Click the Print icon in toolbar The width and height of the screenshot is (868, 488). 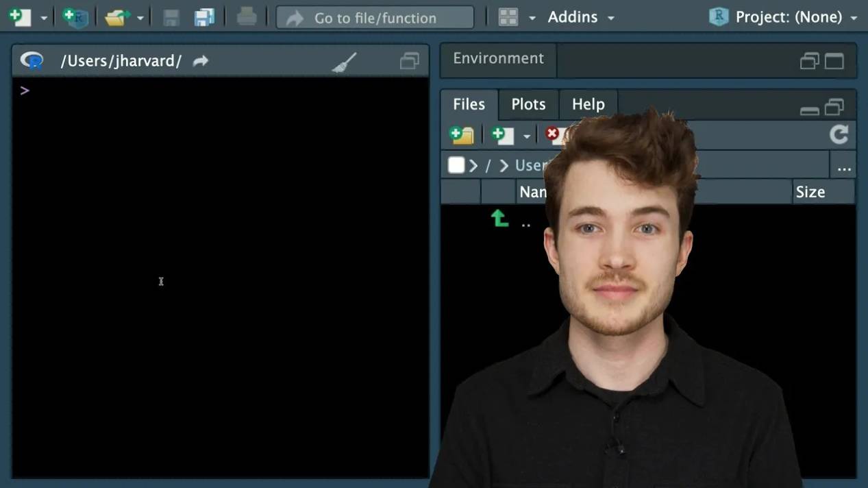pyautogui.click(x=247, y=16)
